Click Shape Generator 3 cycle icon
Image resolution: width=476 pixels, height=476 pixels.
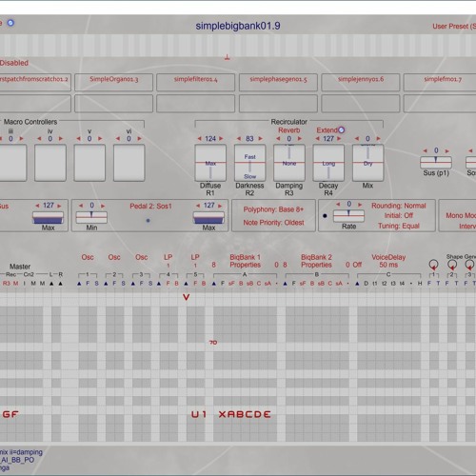coord(469,265)
